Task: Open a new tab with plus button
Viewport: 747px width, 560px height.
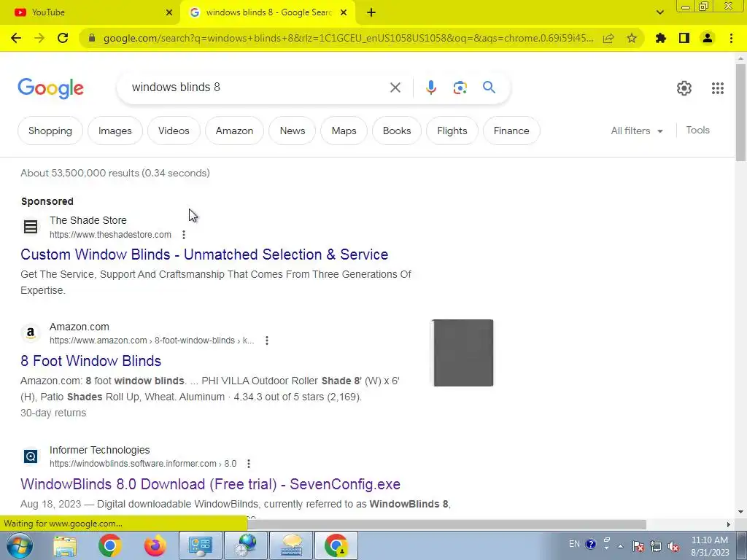Action: click(x=371, y=13)
